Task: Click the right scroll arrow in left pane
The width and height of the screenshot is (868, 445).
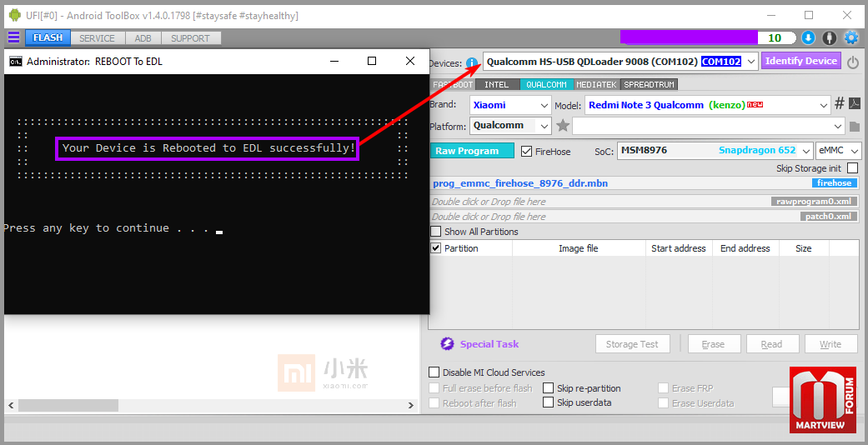Action: 411,406
